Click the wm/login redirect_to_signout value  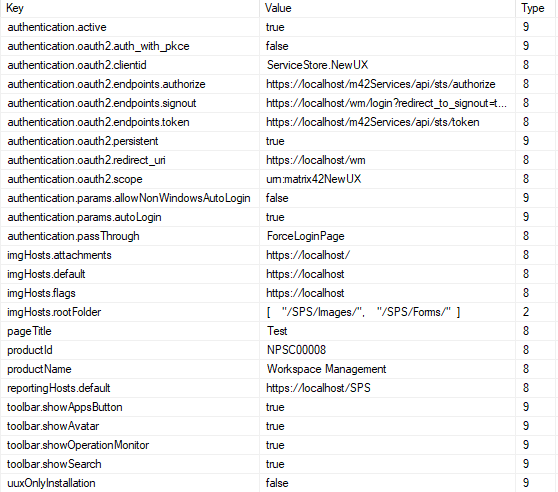point(386,103)
